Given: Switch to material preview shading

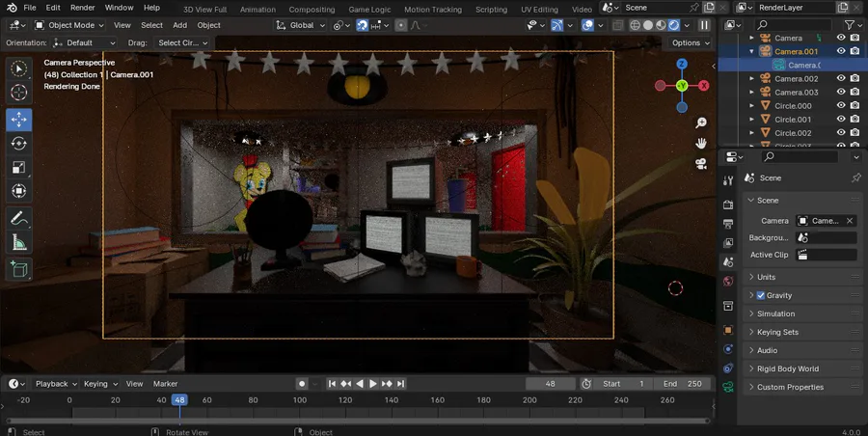Looking at the screenshot, I should (661, 25).
